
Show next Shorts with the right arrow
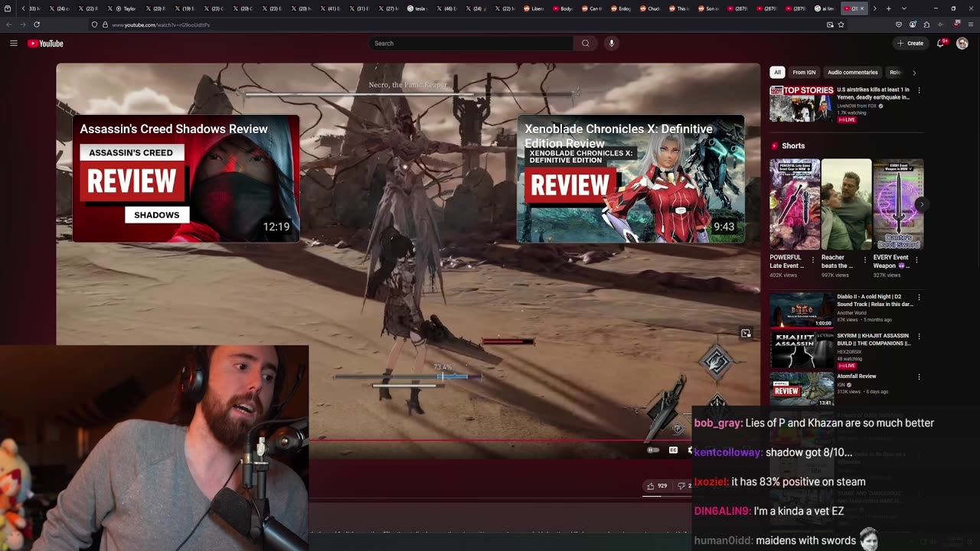[x=921, y=204]
